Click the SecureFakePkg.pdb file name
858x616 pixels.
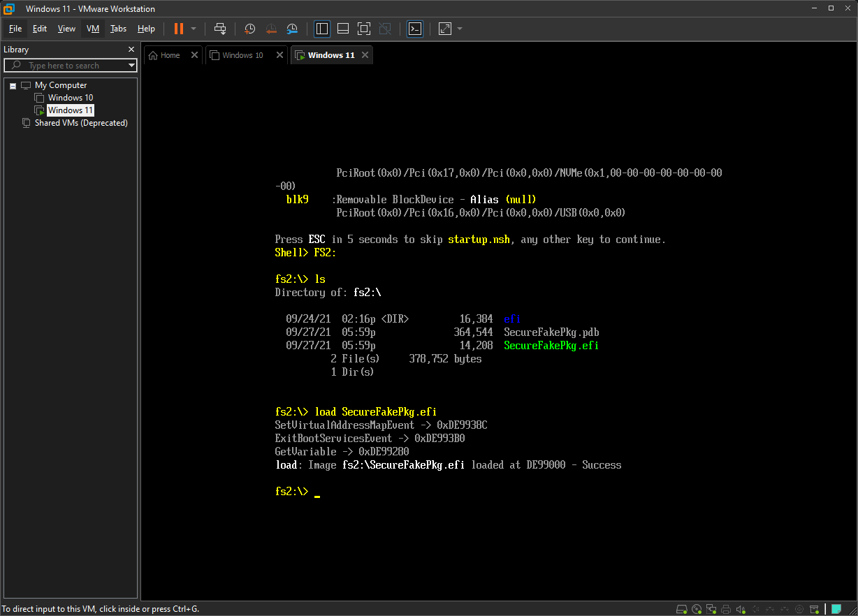551,332
